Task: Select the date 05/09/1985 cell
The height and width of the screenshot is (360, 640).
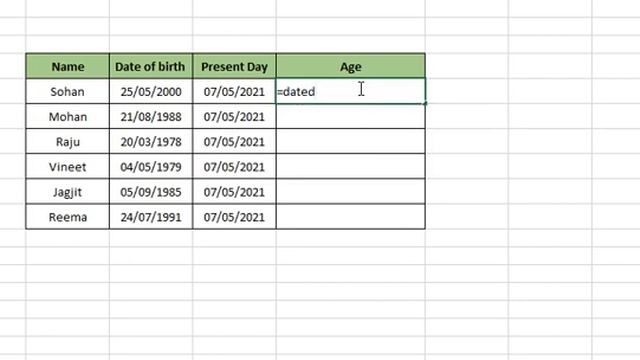Action: click(x=151, y=191)
